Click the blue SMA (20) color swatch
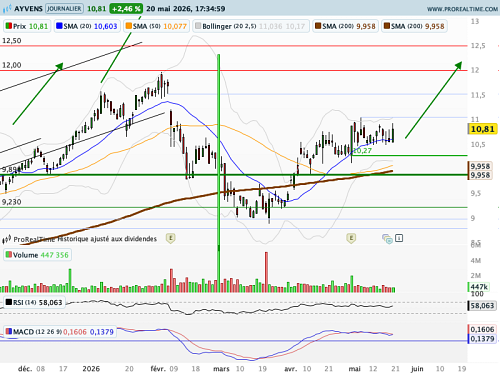 (x=59, y=26)
